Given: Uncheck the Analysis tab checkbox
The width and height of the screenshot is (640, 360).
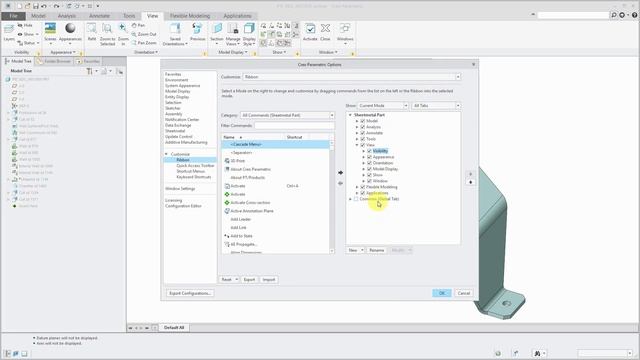Looking at the screenshot, I should coord(362,127).
